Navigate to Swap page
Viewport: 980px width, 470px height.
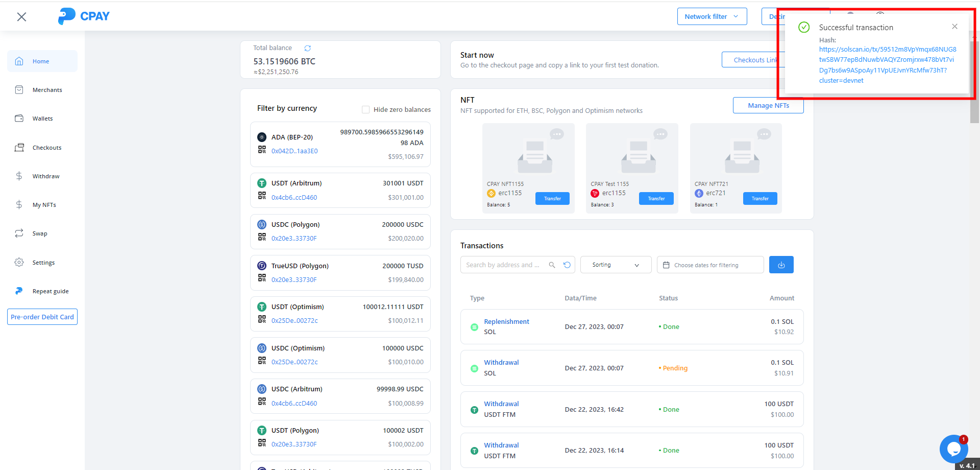click(40, 233)
